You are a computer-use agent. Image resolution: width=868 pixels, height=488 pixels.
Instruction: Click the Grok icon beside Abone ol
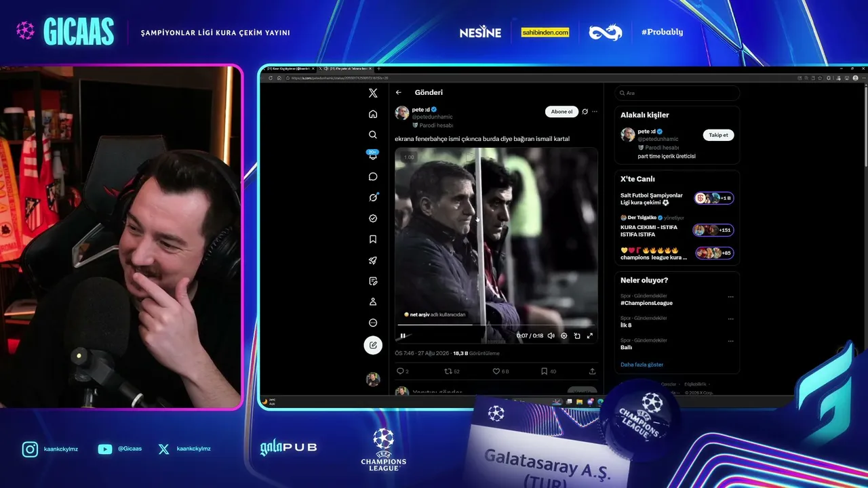(585, 112)
